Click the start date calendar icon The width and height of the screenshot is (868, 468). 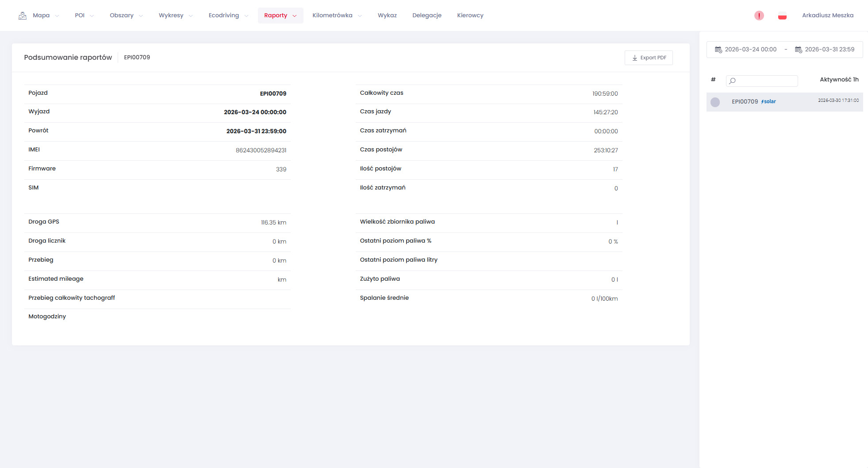[718, 50]
